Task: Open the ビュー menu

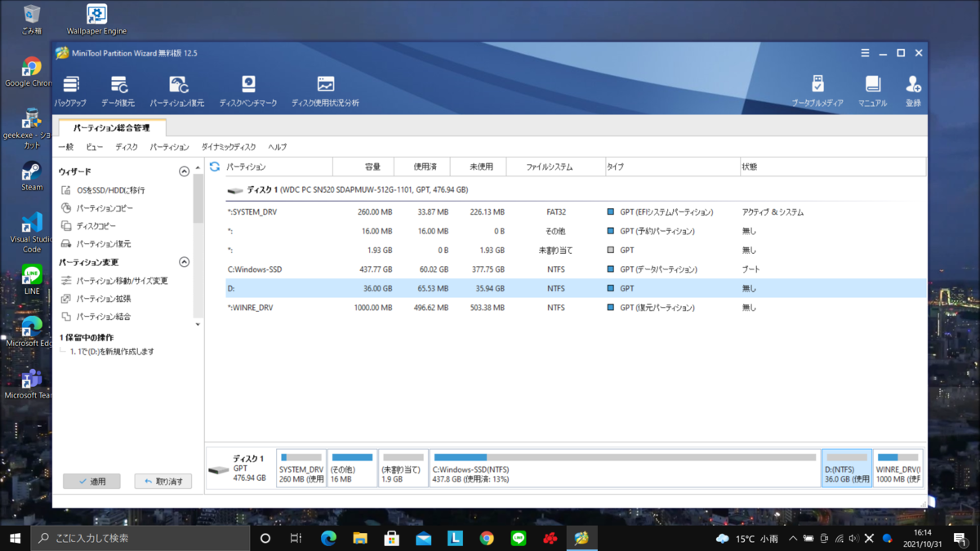Action: point(95,147)
